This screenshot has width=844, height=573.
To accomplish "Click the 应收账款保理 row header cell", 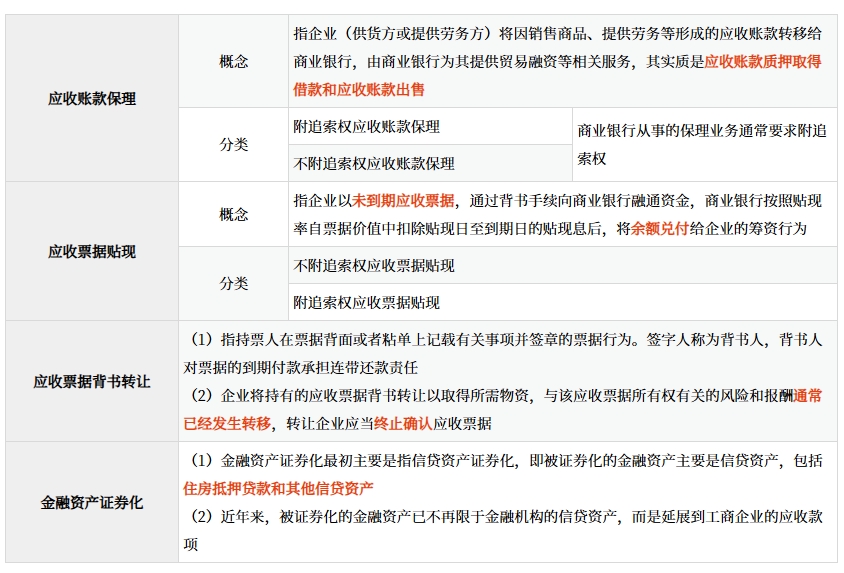I will (92, 99).
